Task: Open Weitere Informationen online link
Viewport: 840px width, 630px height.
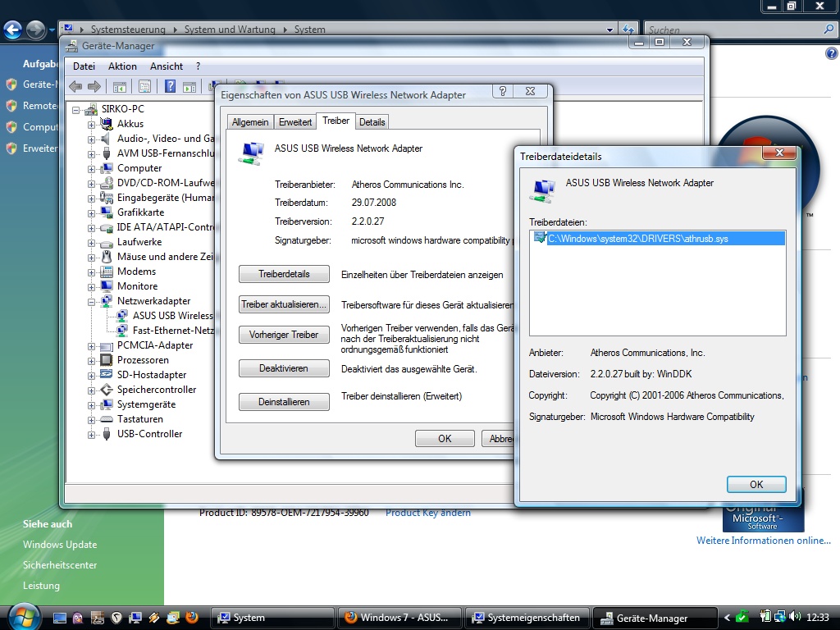Action: 764,541
